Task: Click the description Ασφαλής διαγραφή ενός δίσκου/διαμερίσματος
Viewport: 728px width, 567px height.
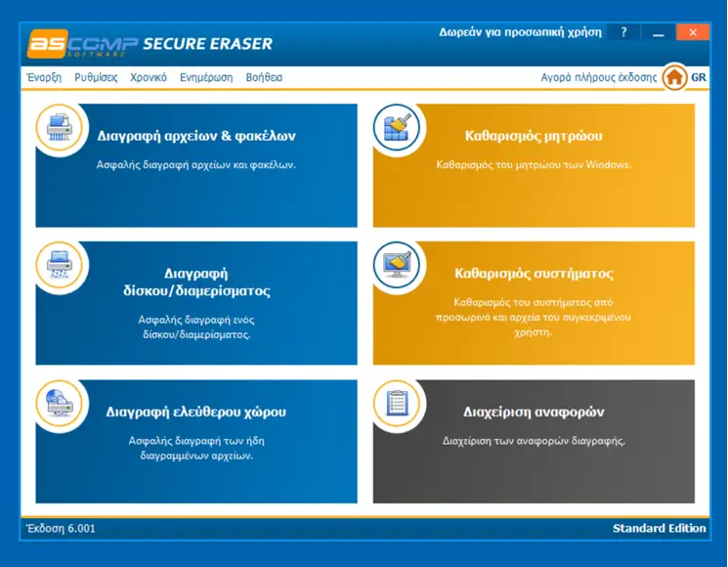Action: point(196,327)
